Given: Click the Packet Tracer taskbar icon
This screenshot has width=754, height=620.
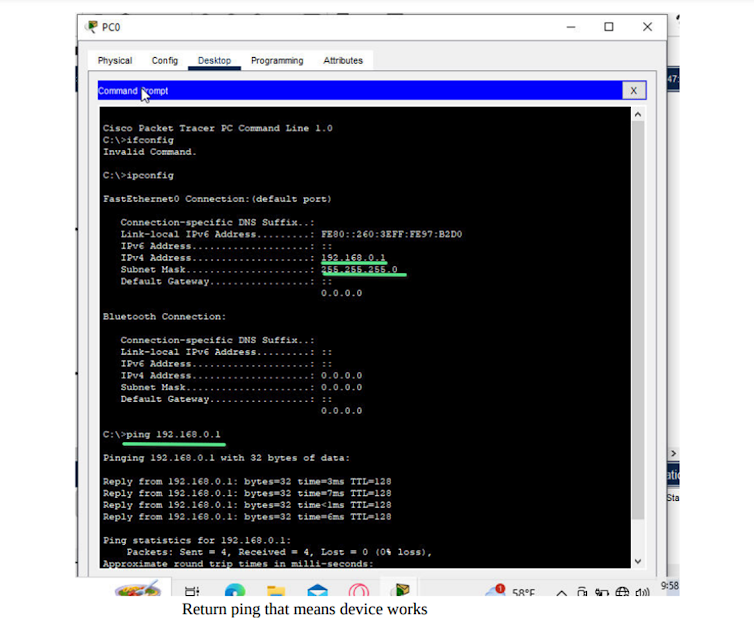Looking at the screenshot, I should click(402, 589).
